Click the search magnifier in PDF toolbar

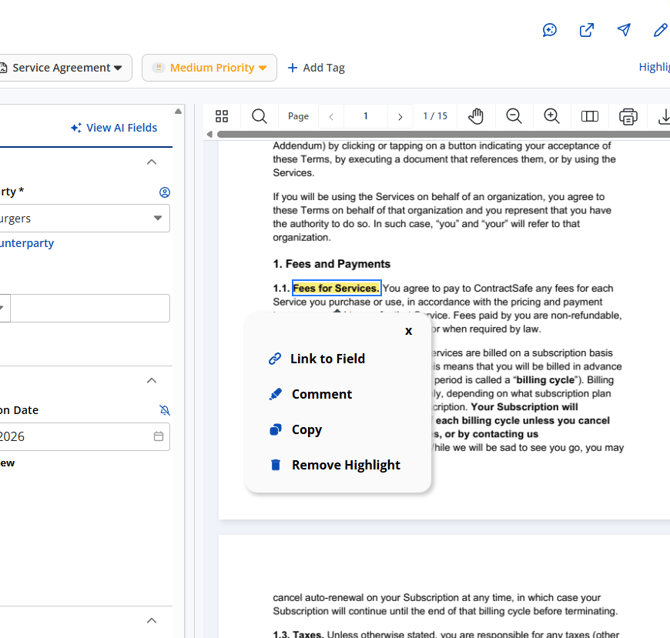pyautogui.click(x=259, y=116)
